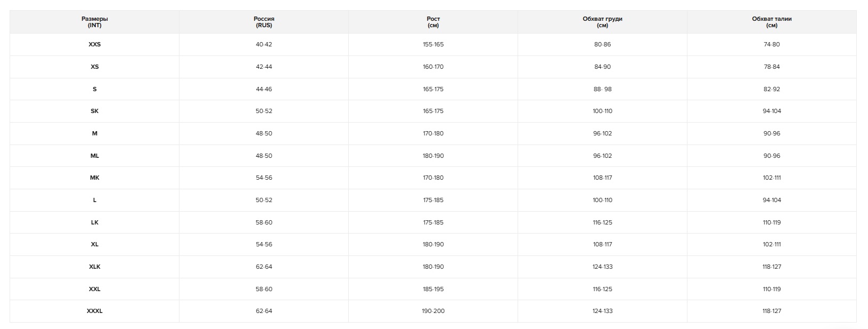Select the XXXL size label
Image resolution: width=868 pixels, height=329 pixels.
(x=95, y=311)
